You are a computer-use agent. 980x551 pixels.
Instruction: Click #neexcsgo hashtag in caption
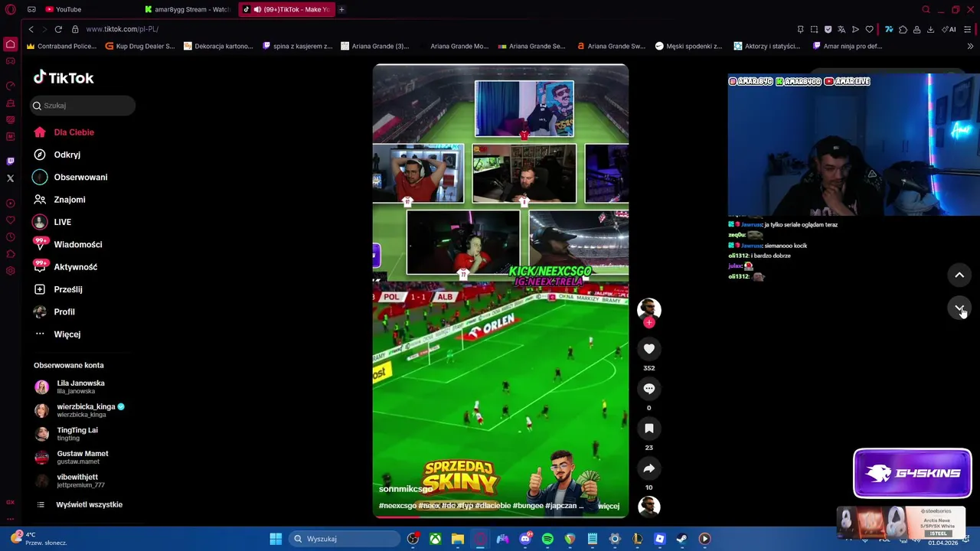[x=397, y=506]
